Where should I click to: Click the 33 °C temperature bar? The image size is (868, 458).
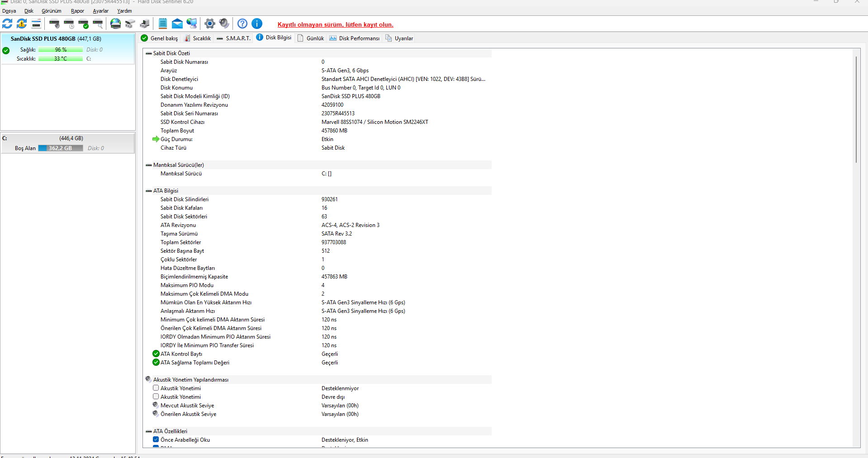click(61, 59)
